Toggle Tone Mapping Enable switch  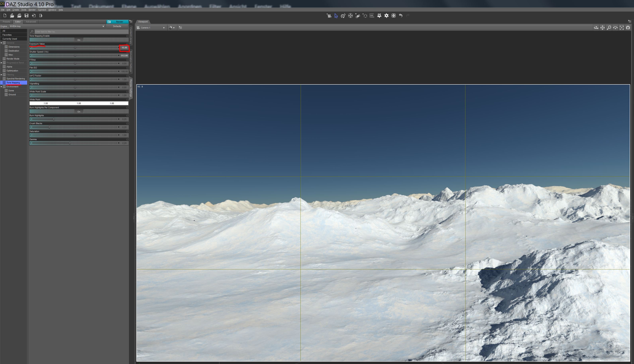click(x=79, y=40)
